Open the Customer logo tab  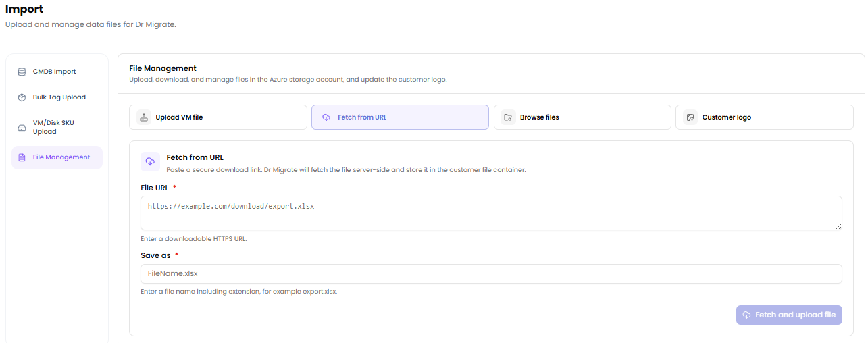coord(765,117)
